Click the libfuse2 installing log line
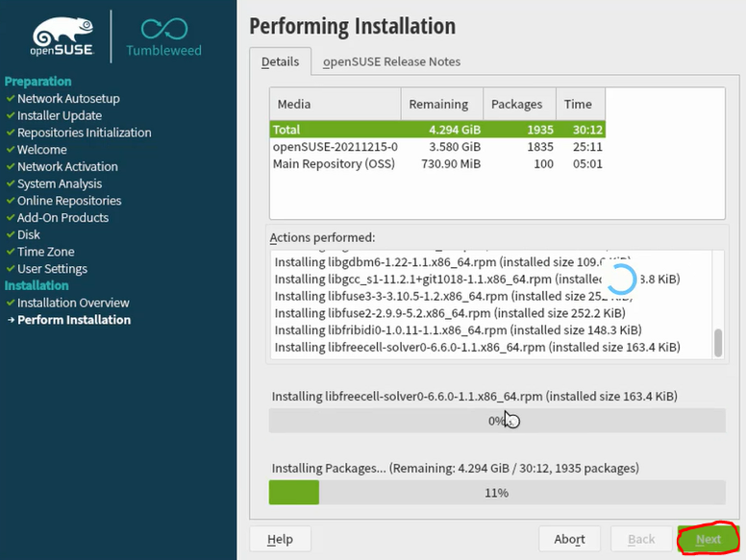The height and width of the screenshot is (560, 746). (x=450, y=313)
